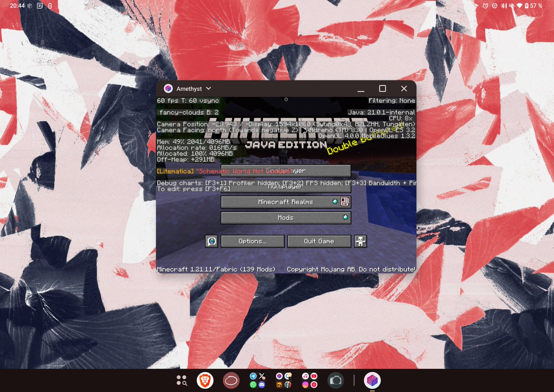
Task: Click the 20:44 clock in the status bar
Action: pyautogui.click(x=17, y=6)
